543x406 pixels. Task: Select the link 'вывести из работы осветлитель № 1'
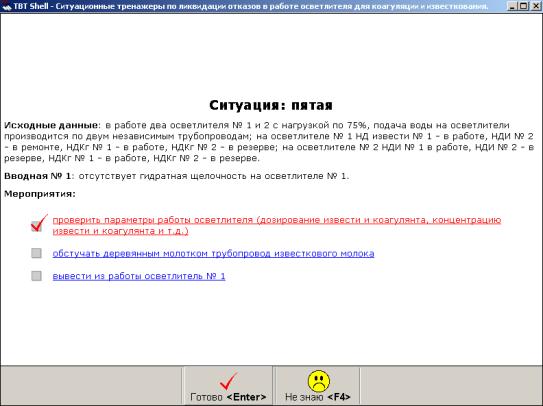coord(139,276)
